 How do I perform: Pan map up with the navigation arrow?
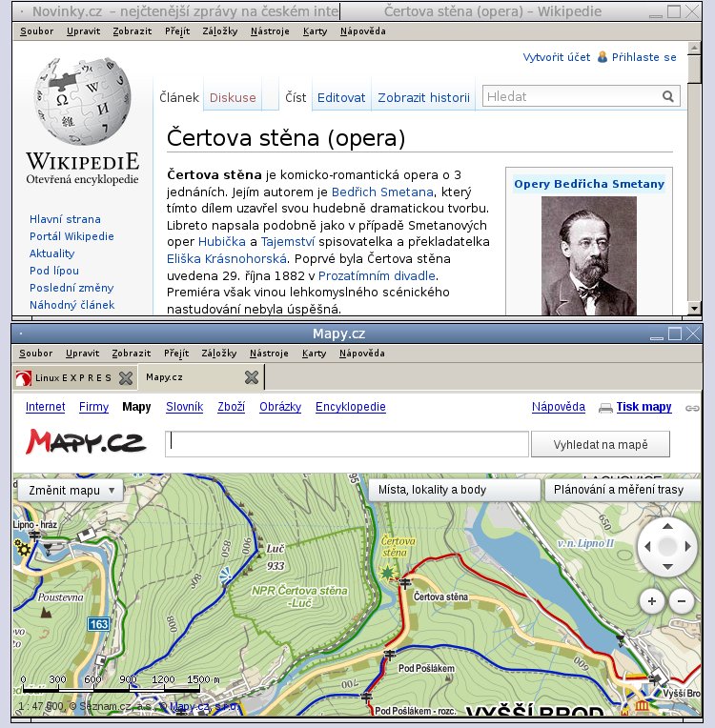point(667,527)
